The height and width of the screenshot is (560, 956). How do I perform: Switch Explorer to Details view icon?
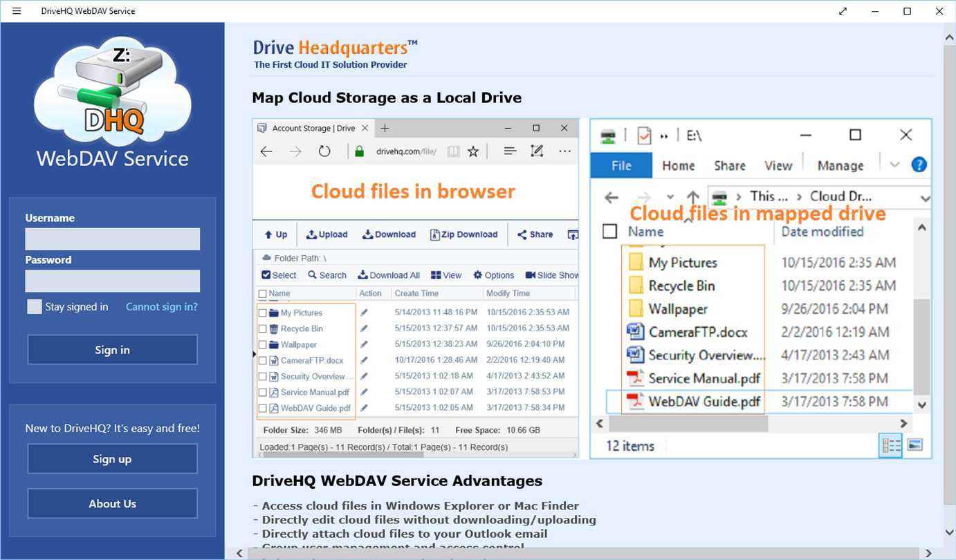[891, 446]
